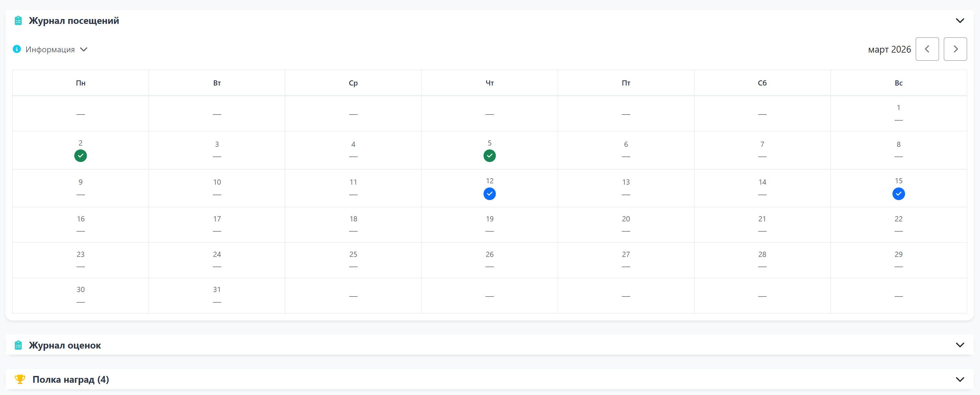Click the март 2026 label
The image size is (980, 395).
click(889, 49)
